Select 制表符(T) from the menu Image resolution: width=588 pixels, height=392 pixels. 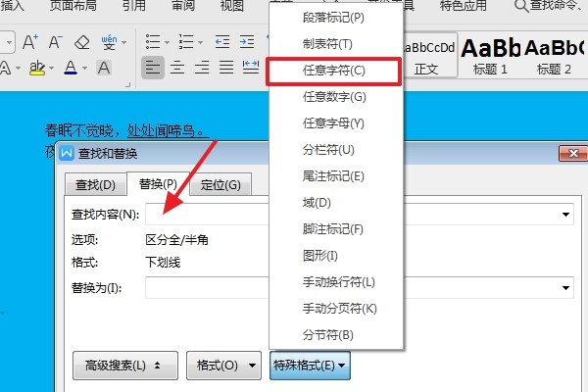coord(335,44)
